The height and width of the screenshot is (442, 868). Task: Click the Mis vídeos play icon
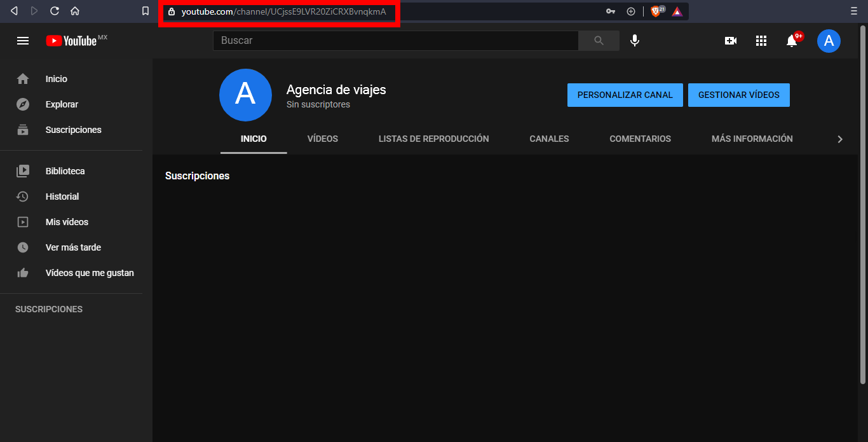pyautogui.click(x=23, y=222)
